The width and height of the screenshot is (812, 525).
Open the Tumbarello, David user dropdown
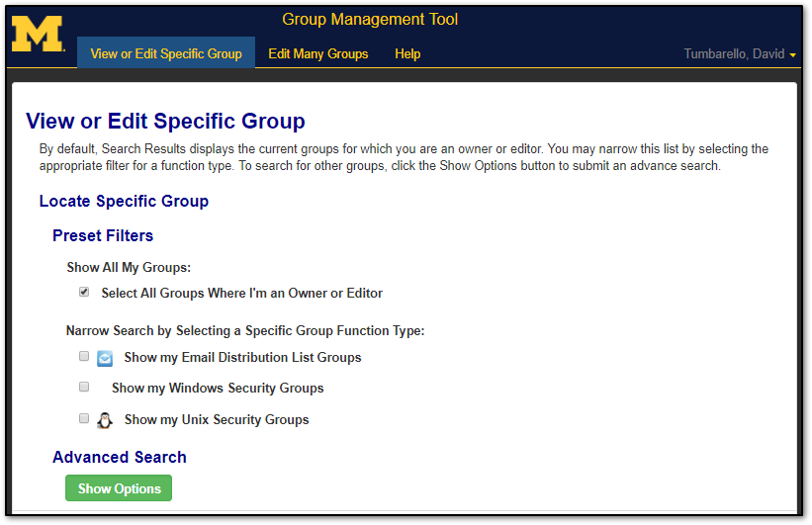(740, 54)
